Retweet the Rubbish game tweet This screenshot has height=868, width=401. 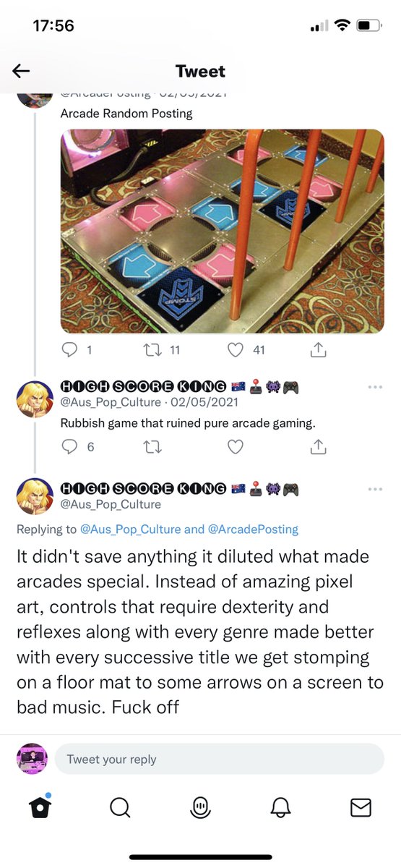pos(152,447)
